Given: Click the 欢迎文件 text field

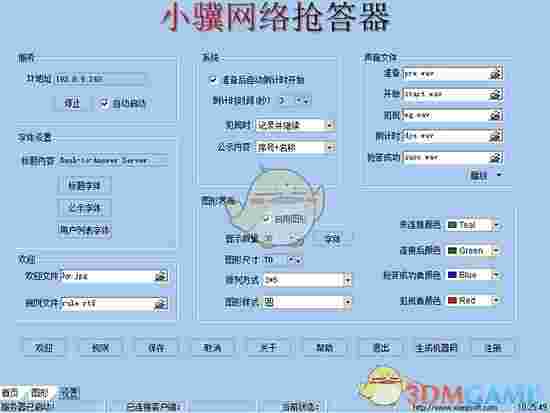Looking at the screenshot, I should click(x=108, y=276).
